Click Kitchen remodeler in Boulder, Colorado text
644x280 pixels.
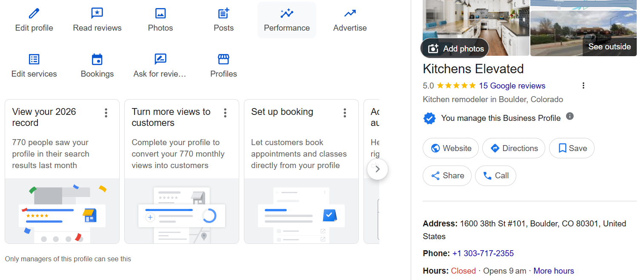[493, 99]
